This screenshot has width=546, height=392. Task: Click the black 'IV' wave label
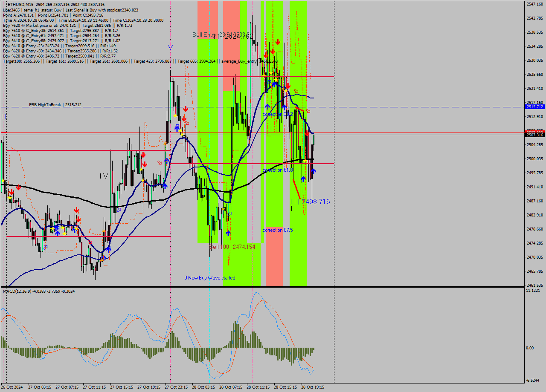point(104,176)
